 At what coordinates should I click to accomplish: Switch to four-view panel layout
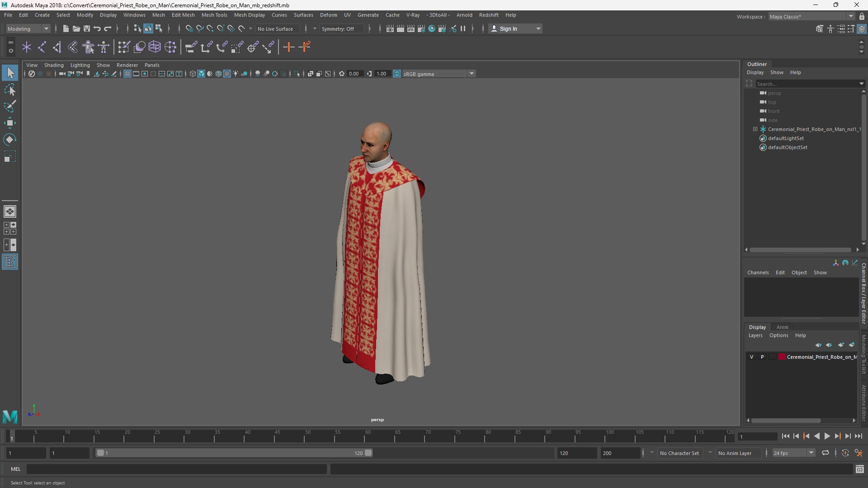point(10,228)
